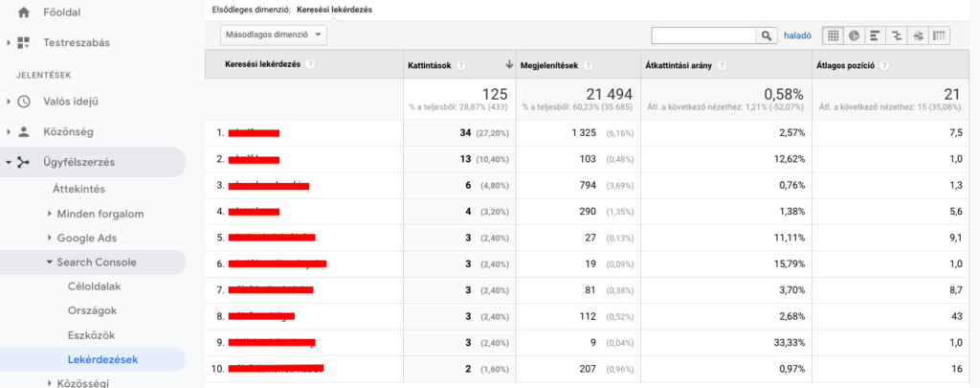Click the table search input field
The image size is (980, 388).
pos(703,35)
